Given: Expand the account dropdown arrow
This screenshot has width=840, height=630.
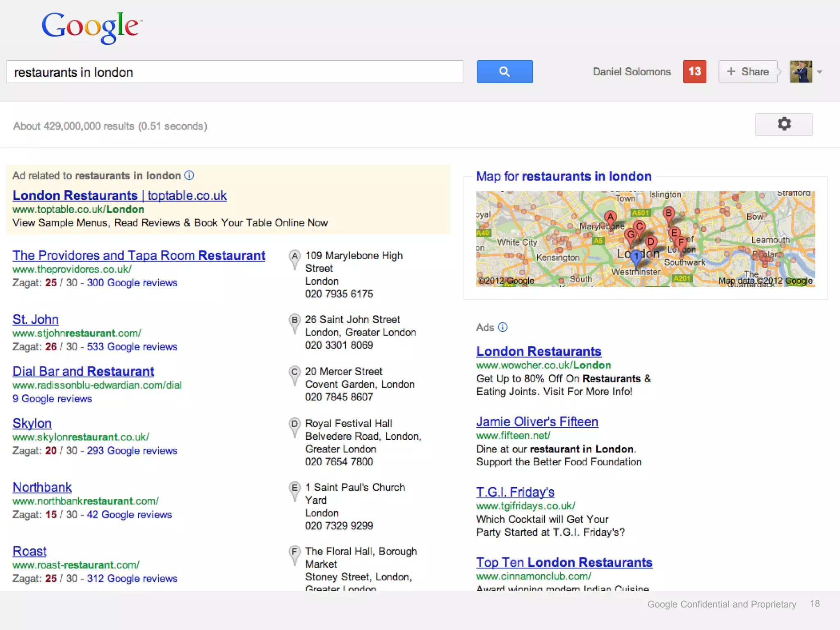Looking at the screenshot, I should tap(819, 72).
